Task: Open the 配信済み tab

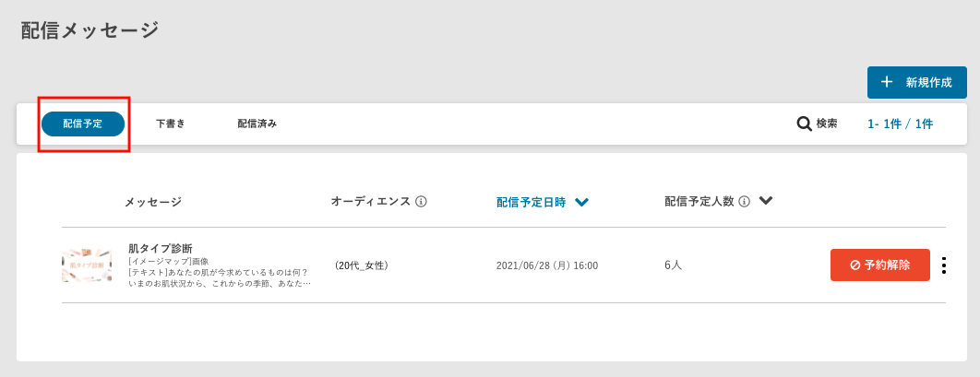Action: (257, 124)
